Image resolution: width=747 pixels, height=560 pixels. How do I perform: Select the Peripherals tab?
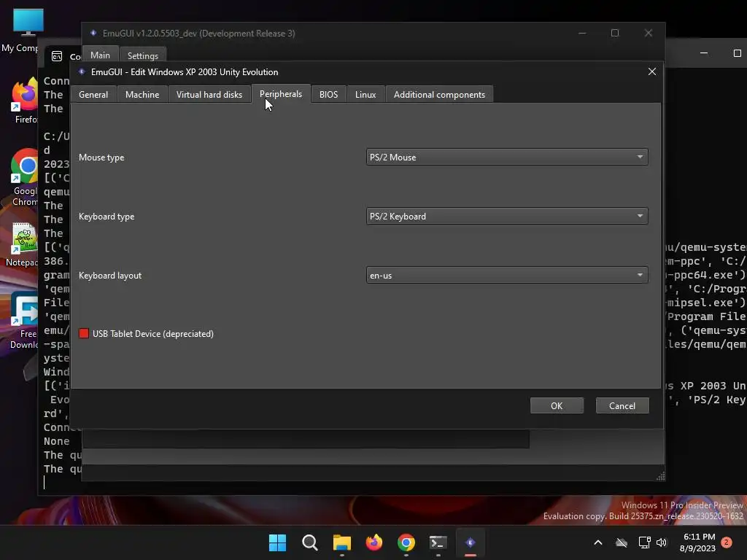coord(281,94)
